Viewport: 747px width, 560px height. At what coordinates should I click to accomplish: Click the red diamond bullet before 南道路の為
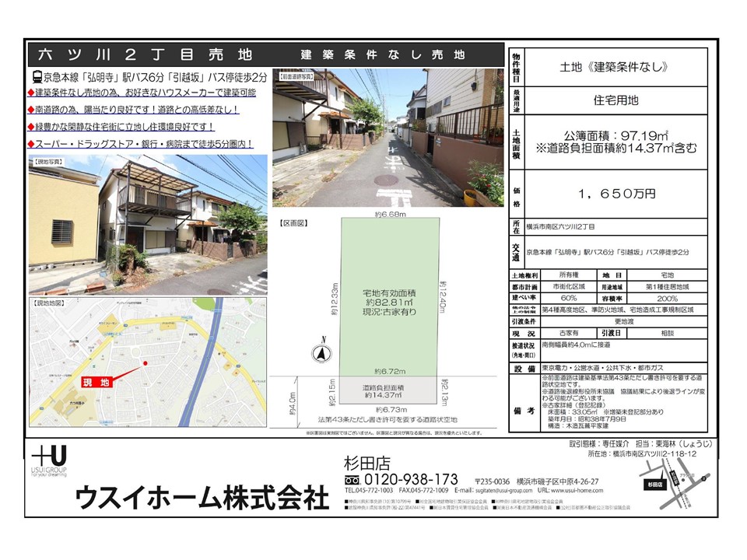(x=31, y=110)
